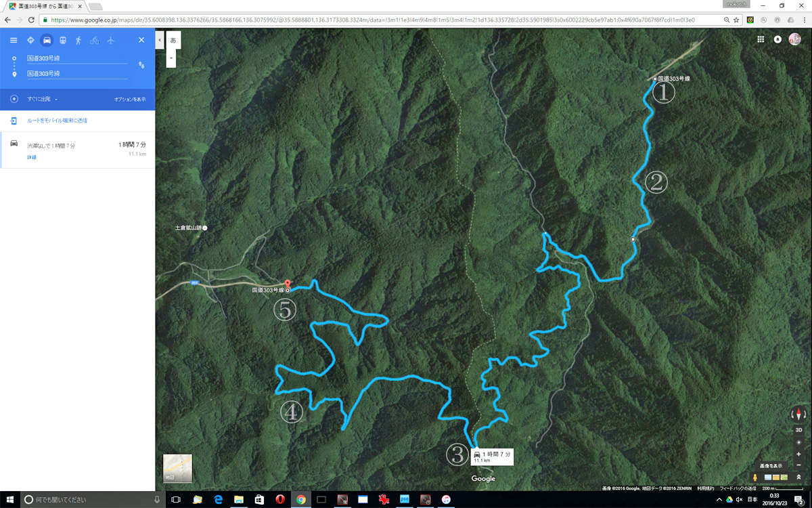The height and width of the screenshot is (508, 812).
Task: Grab the yellow Pegman Street View icon
Action: tap(756, 478)
